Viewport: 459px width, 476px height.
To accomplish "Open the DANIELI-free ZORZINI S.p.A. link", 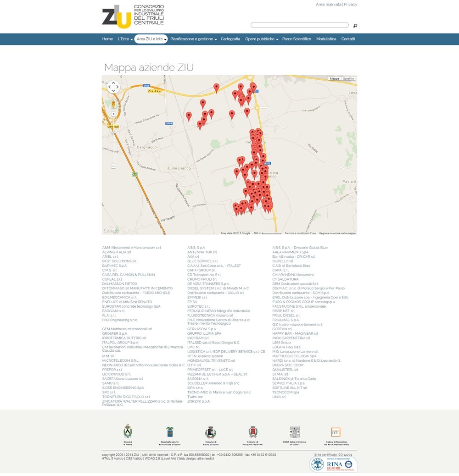I will click(199, 401).
